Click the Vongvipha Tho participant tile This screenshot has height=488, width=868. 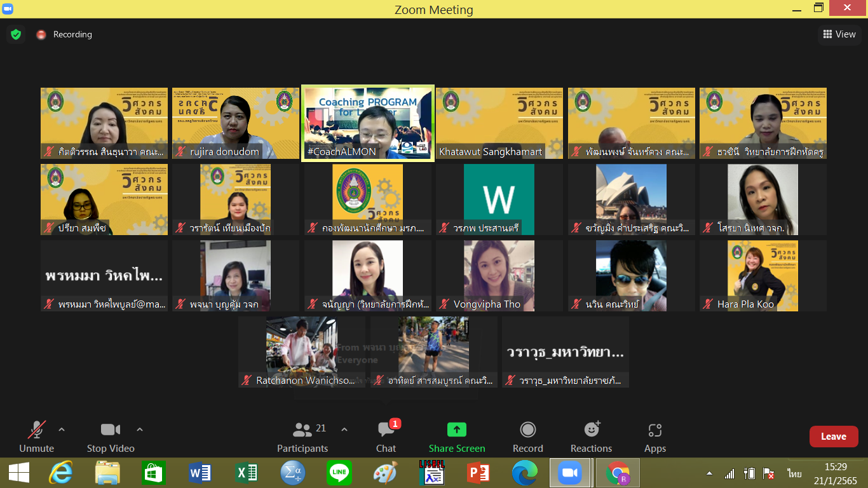click(x=499, y=276)
